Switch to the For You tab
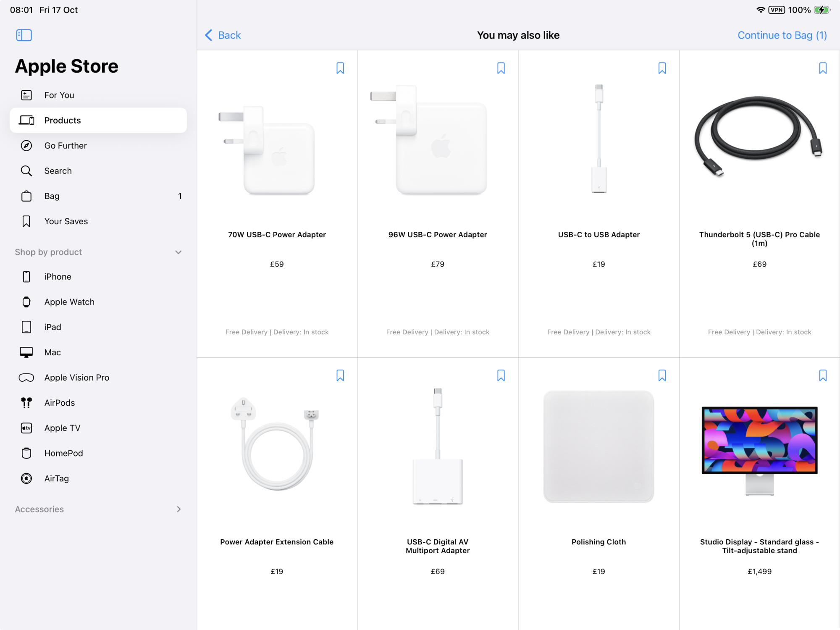840x630 pixels. pyautogui.click(x=59, y=95)
